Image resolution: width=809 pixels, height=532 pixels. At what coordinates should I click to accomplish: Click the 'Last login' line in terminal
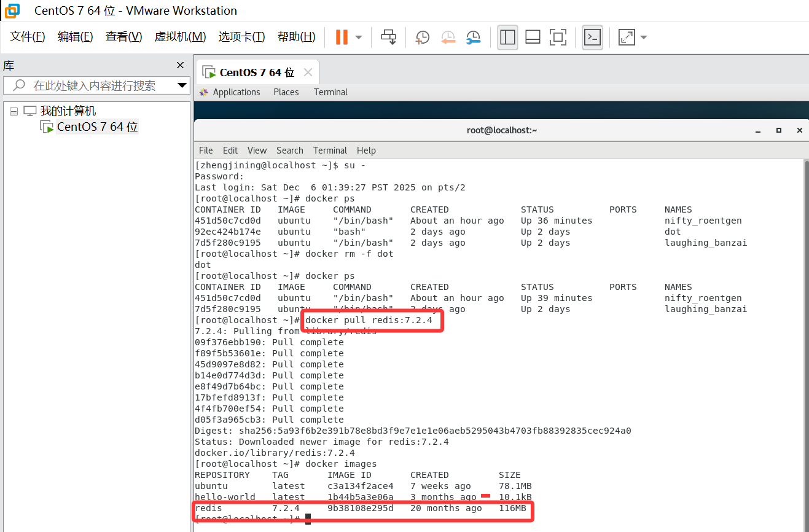[330, 187]
